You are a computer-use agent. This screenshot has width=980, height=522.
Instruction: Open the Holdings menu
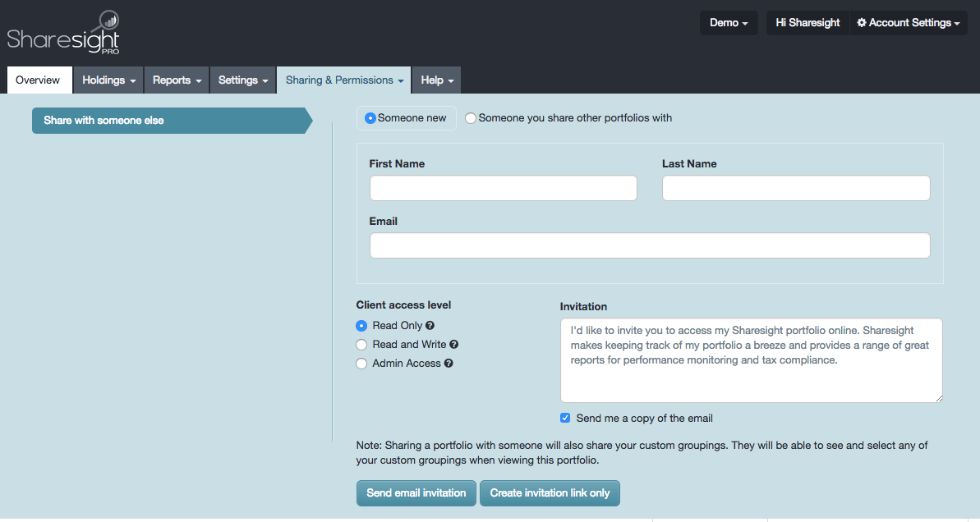point(108,80)
